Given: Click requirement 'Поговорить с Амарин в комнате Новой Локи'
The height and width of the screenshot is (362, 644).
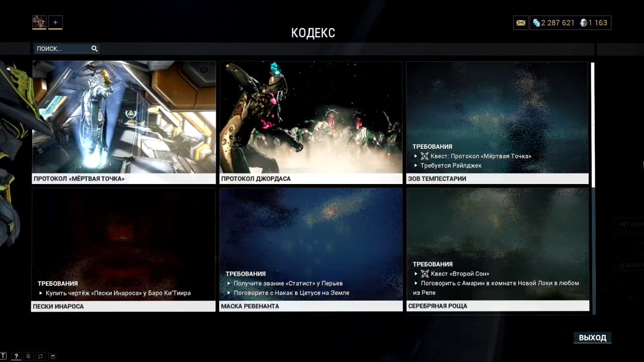Looking at the screenshot, I should coord(496,288).
